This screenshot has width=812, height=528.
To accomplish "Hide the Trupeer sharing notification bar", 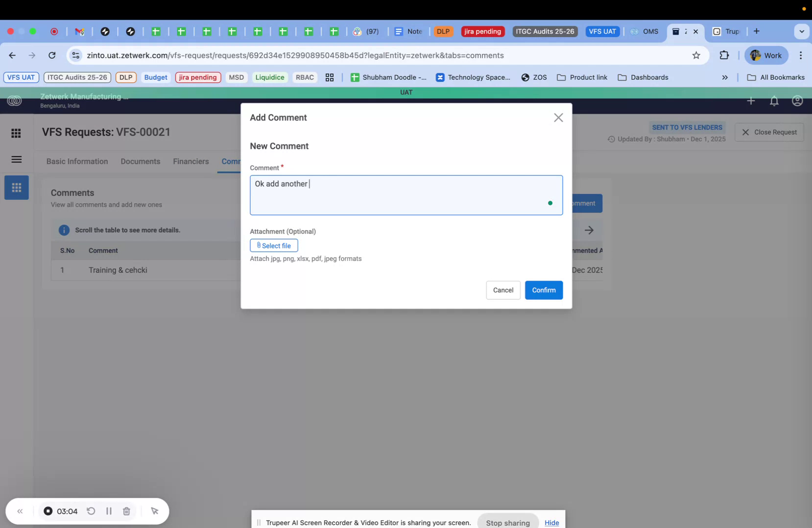I will coord(552,523).
